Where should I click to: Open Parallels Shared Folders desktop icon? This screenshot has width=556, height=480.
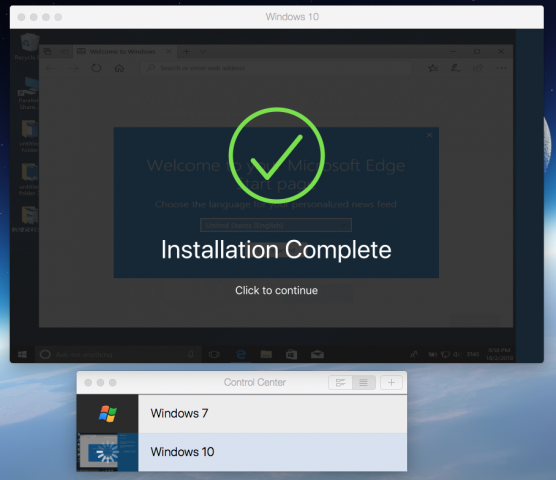click(28, 93)
